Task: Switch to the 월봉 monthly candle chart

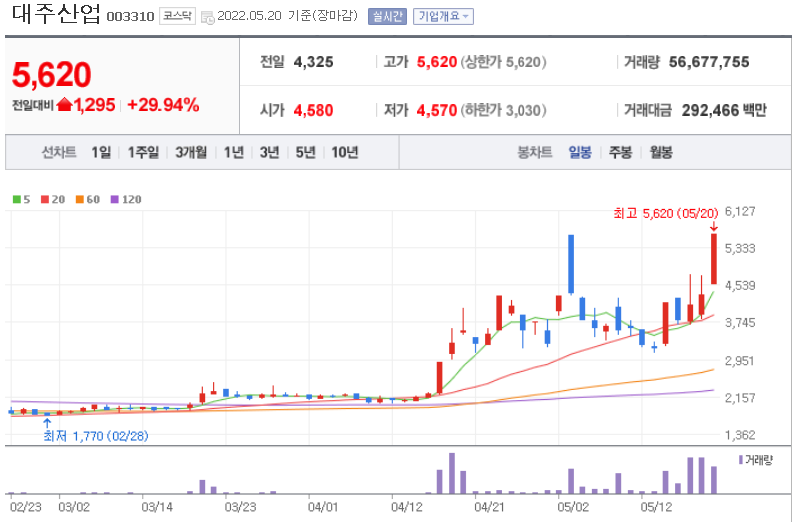Action: (x=661, y=152)
